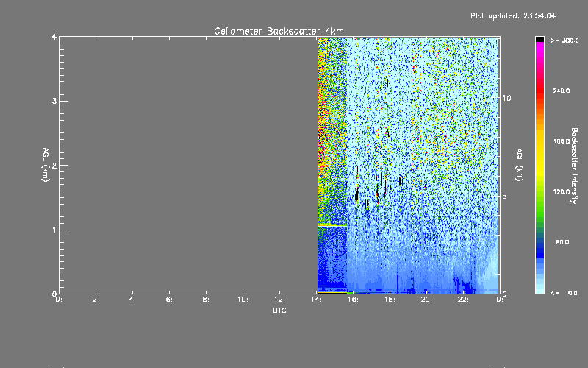Click the bright horizontal line near 1 km
The width and height of the screenshot is (588, 368).
click(332, 225)
